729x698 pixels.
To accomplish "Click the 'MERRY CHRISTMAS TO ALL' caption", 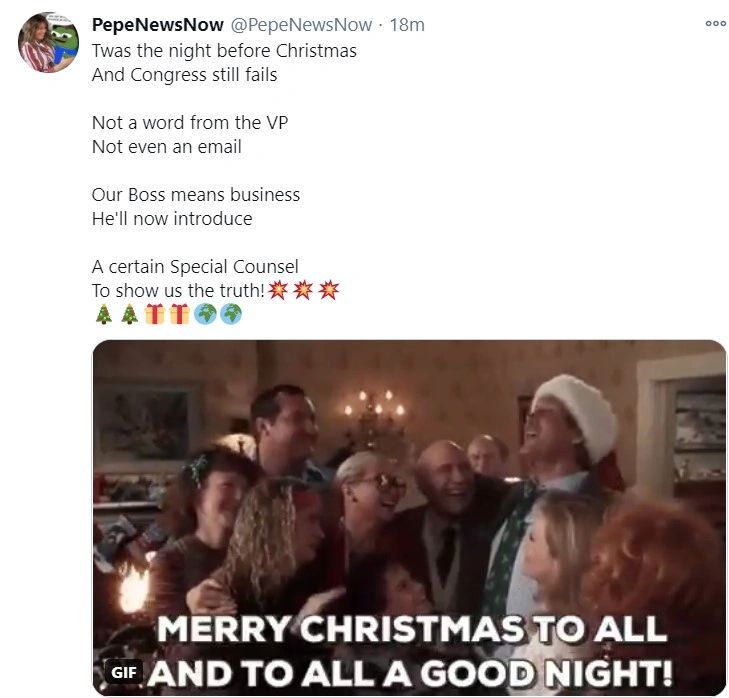I will (412, 628).
